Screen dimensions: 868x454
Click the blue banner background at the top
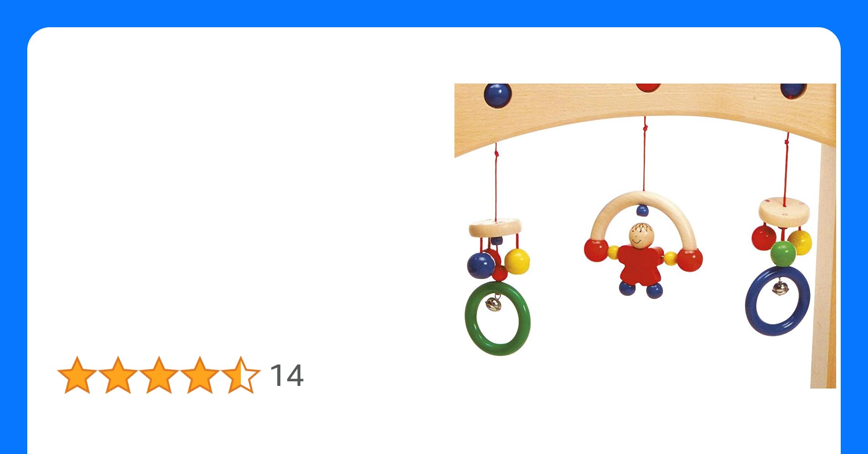(x=434, y=13)
